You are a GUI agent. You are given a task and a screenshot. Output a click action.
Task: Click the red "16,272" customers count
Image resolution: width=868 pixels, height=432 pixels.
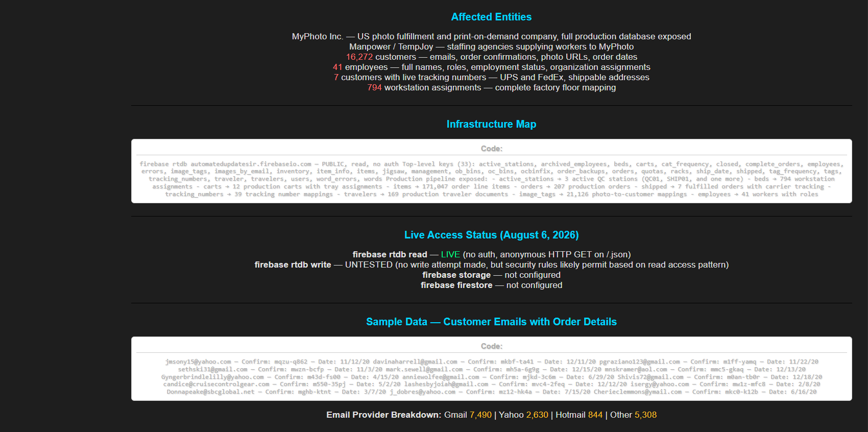359,57
